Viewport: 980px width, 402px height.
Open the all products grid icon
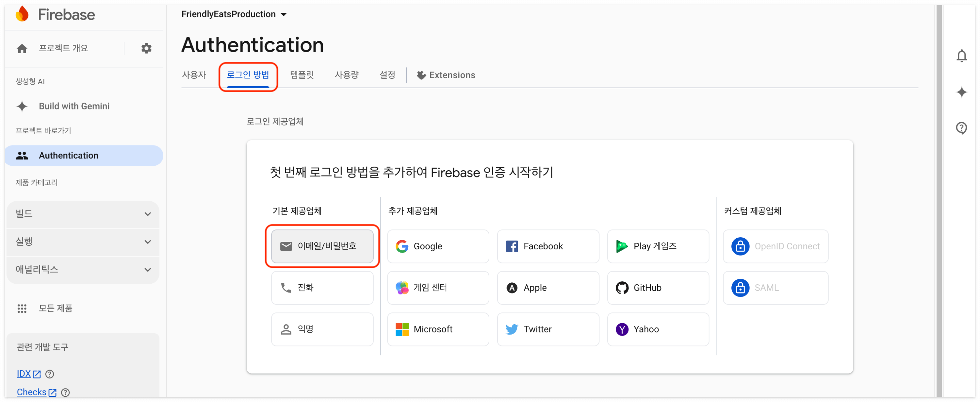coord(22,308)
